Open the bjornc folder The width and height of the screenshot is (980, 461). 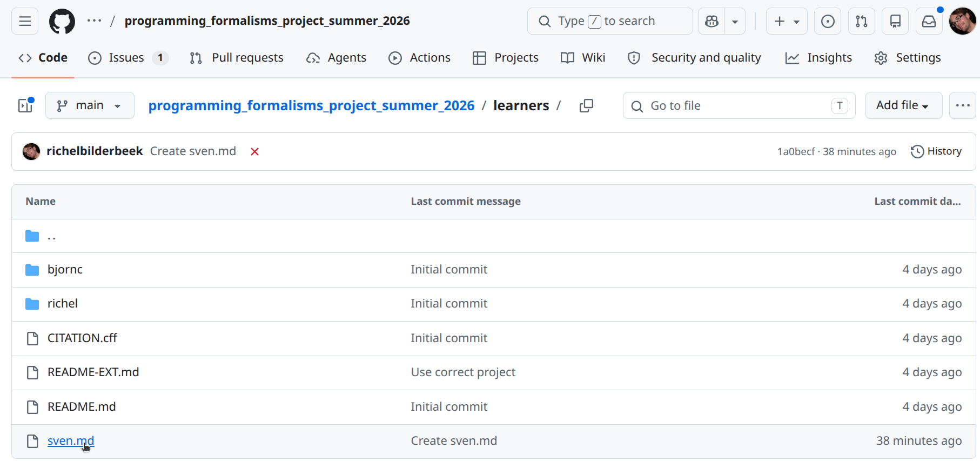(x=65, y=270)
